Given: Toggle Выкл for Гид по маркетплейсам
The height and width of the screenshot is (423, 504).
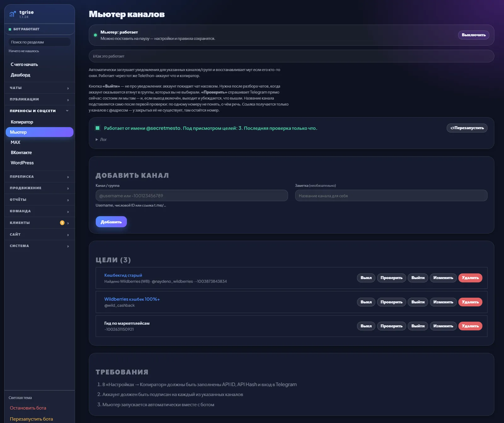Looking at the screenshot, I should point(366,326).
